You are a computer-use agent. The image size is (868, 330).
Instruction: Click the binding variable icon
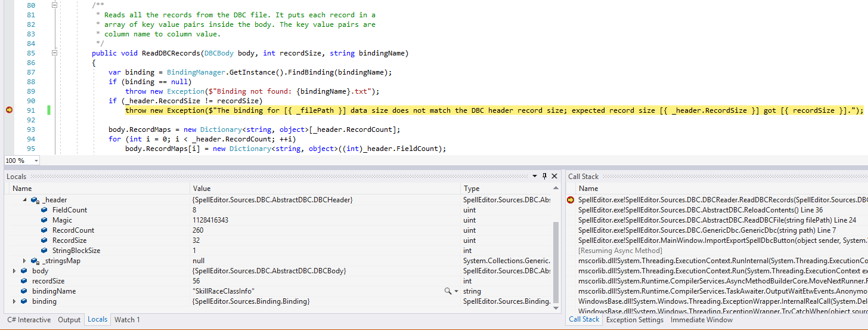[x=24, y=301]
